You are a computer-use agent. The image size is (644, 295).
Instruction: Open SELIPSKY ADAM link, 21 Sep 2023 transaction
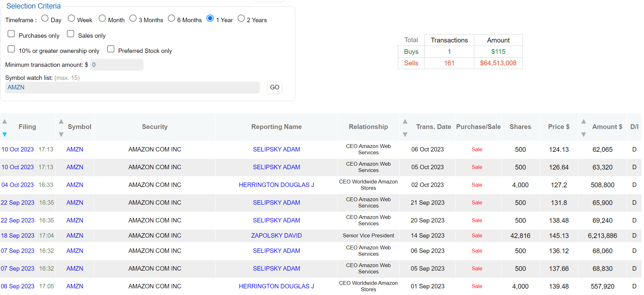click(x=277, y=203)
